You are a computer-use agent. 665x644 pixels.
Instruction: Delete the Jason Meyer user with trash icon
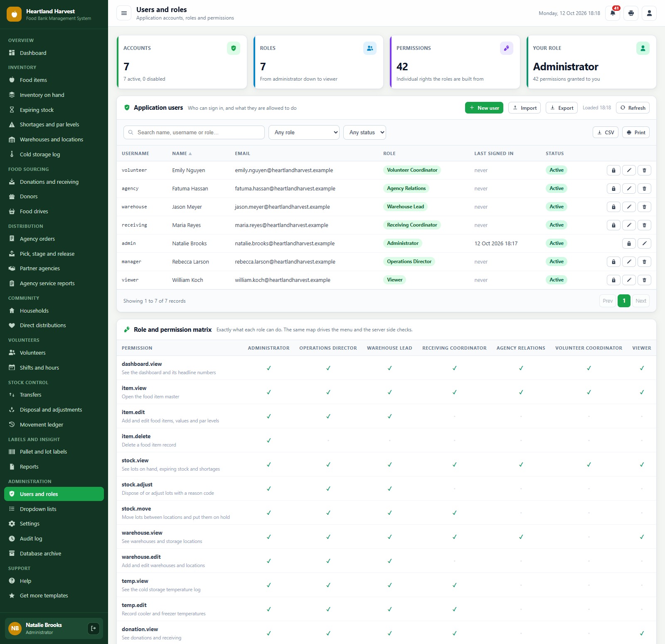point(644,207)
